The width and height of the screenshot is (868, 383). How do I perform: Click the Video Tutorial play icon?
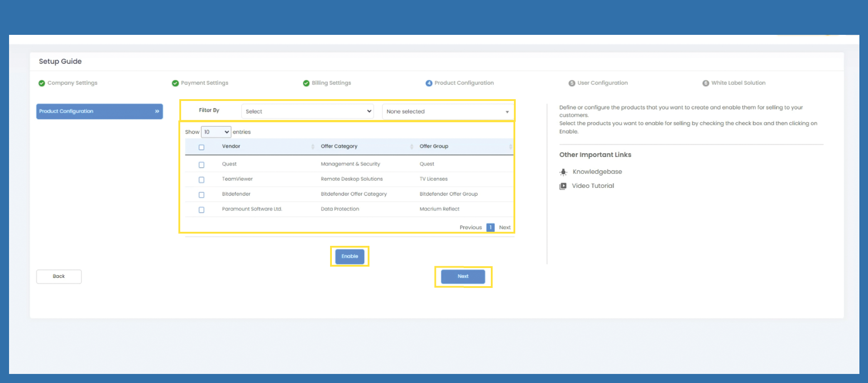[563, 186]
